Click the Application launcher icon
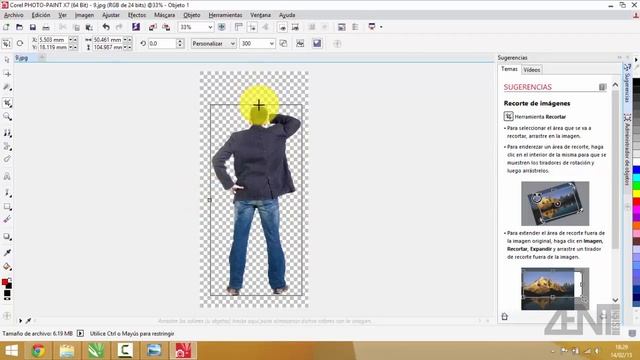The image size is (640, 360). [372, 27]
